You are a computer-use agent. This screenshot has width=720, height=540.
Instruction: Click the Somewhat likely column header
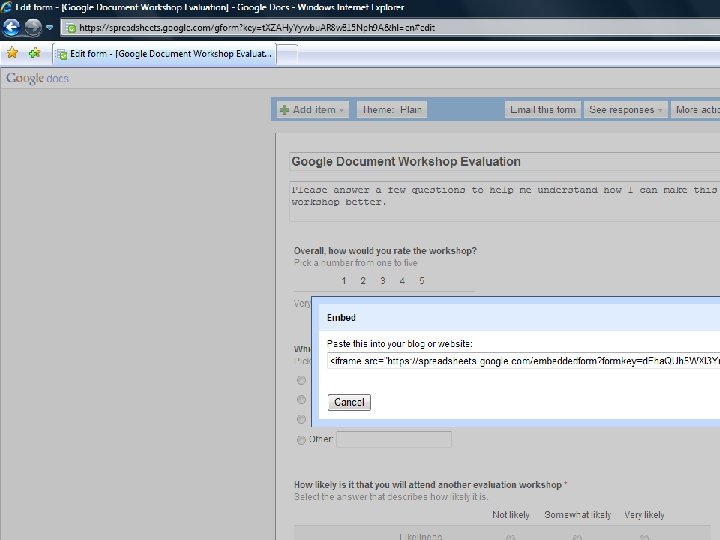[x=578, y=515]
